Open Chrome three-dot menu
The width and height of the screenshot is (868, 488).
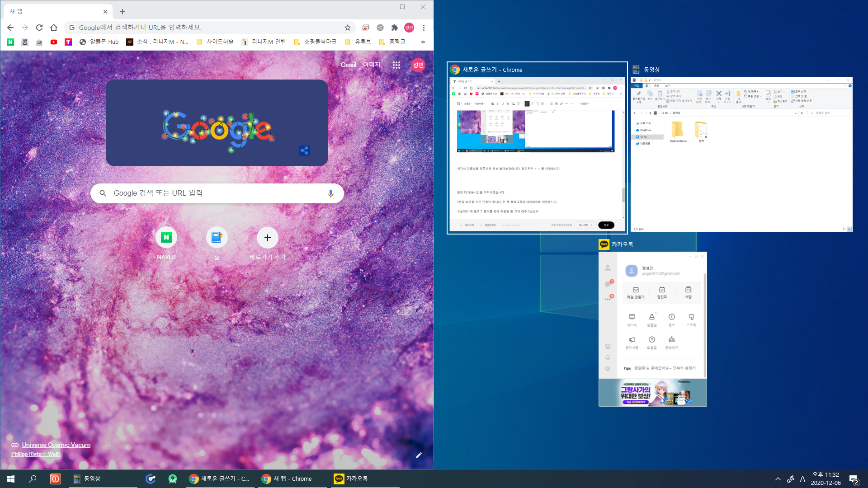point(424,28)
